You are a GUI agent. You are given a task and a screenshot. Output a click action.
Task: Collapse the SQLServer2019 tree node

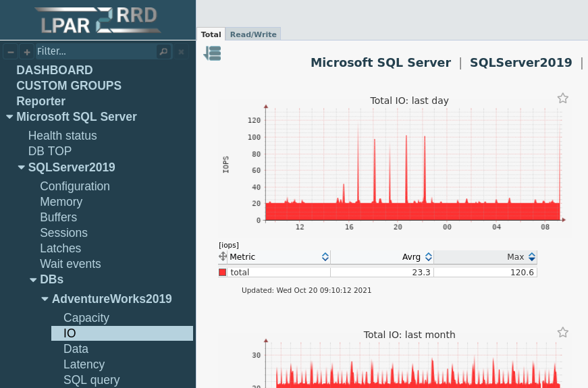pyautogui.click(x=22, y=167)
